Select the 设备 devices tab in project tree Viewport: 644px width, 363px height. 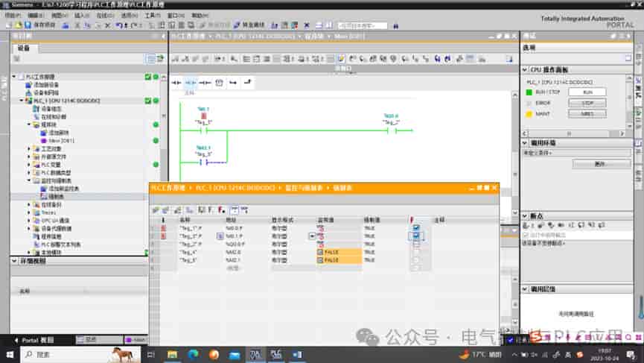click(25, 48)
